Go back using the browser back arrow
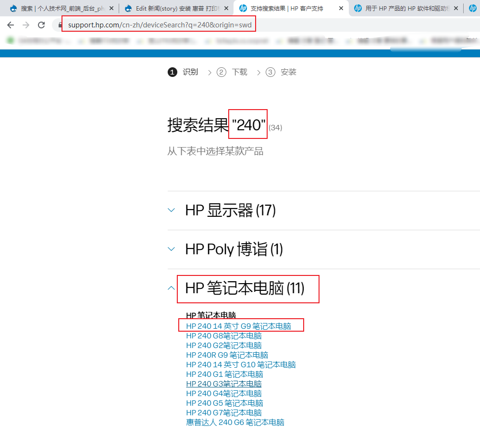The width and height of the screenshot is (480, 448). 11,25
